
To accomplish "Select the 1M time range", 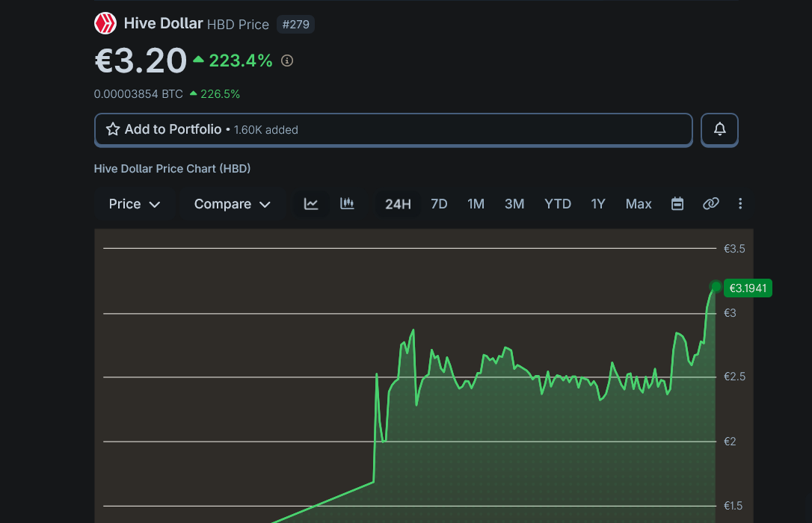I will (x=476, y=204).
